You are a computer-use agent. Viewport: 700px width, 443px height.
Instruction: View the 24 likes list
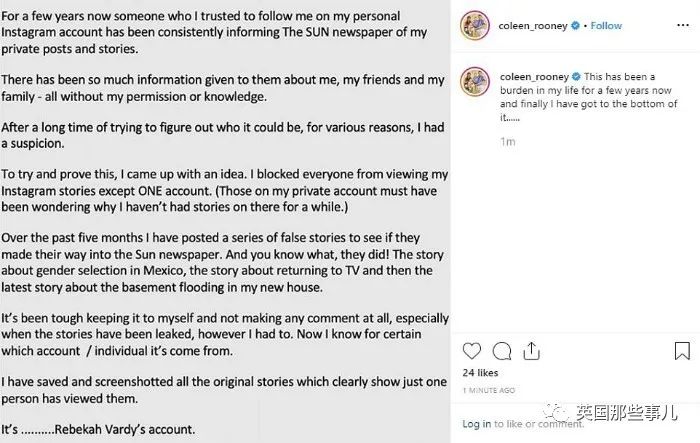pyautogui.click(x=478, y=373)
